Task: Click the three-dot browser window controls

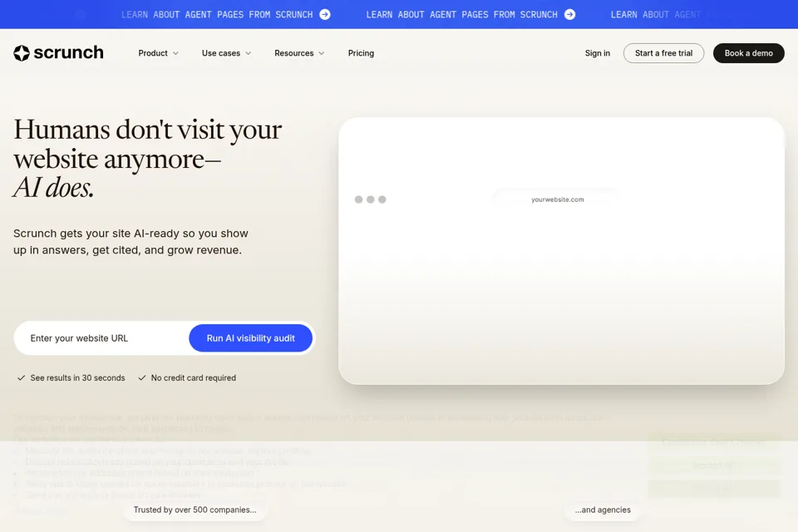Action: [x=371, y=199]
